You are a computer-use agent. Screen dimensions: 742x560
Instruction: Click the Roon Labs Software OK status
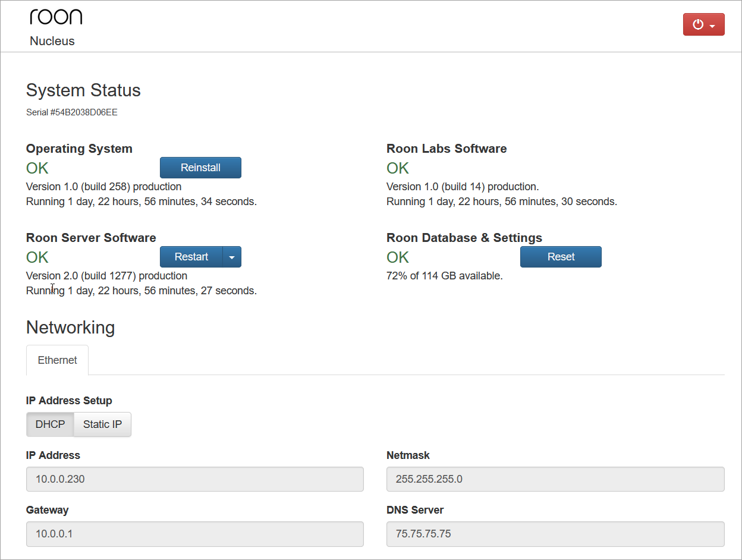[x=398, y=168]
